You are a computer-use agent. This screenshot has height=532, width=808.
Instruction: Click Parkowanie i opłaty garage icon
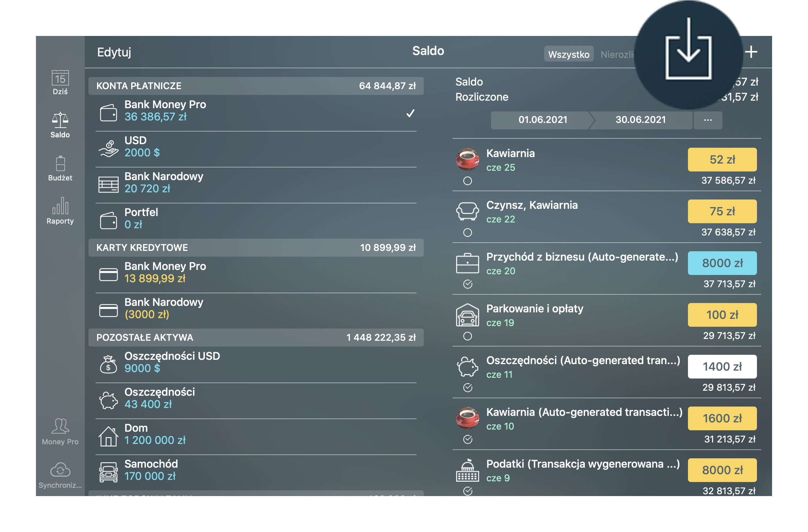click(x=467, y=315)
